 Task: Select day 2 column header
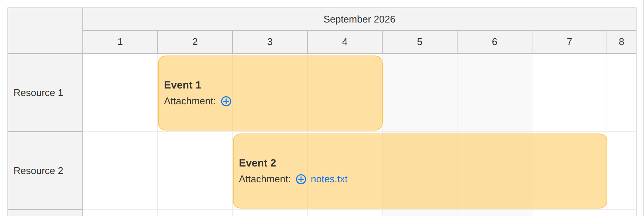(x=195, y=42)
